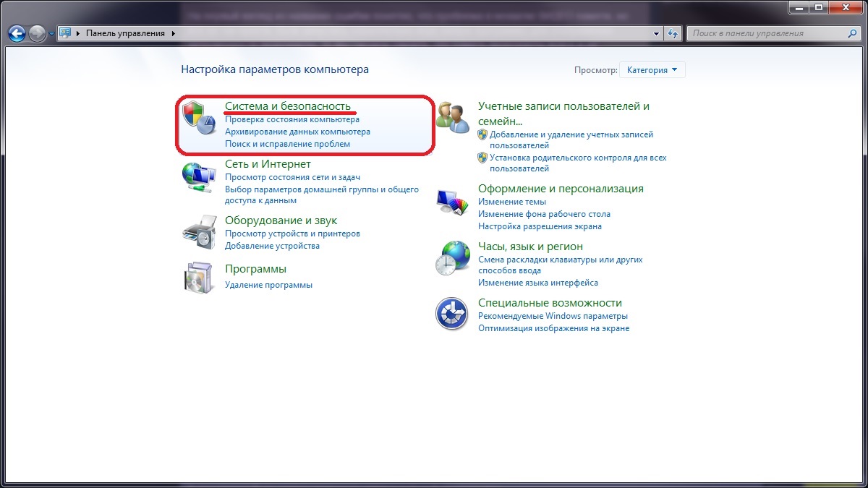
Task: Click Изменение фона рабочего стола link
Action: (544, 214)
